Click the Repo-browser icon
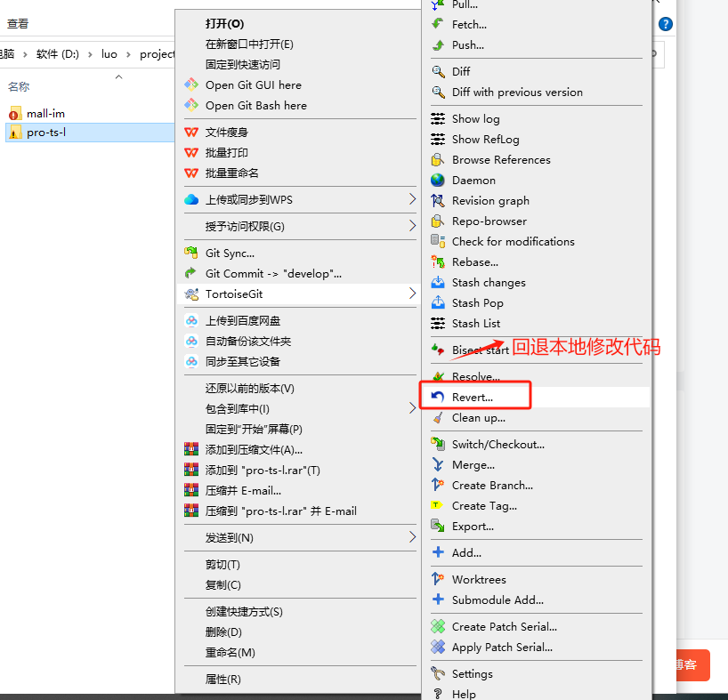 click(437, 221)
